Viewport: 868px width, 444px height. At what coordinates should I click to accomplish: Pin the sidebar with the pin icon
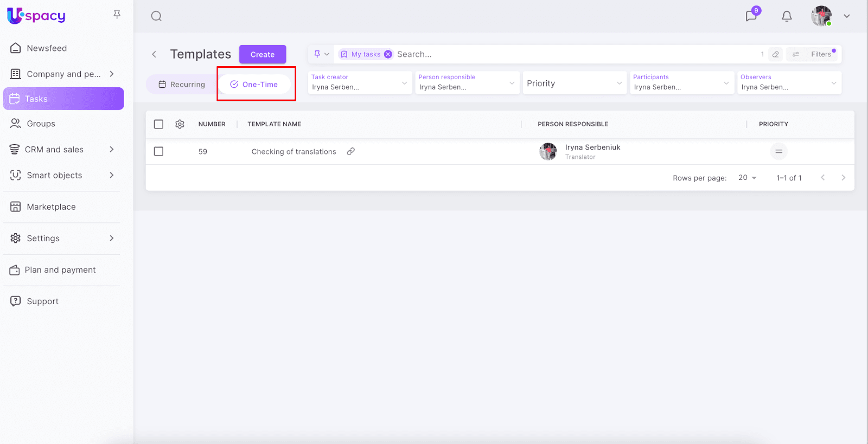[117, 15]
